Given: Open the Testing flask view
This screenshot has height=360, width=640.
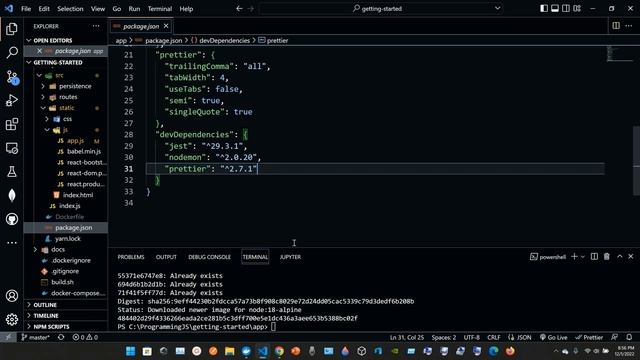Looking at the screenshot, I should [x=12, y=171].
